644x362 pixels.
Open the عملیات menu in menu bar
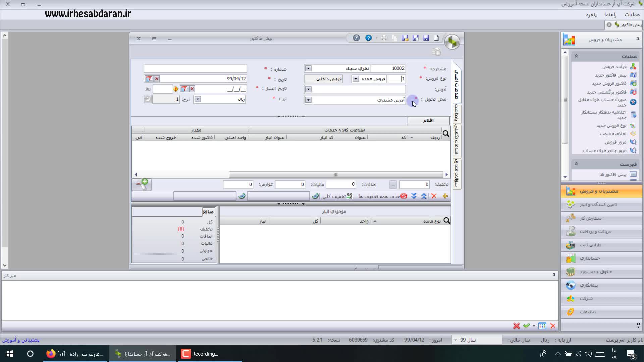(632, 15)
